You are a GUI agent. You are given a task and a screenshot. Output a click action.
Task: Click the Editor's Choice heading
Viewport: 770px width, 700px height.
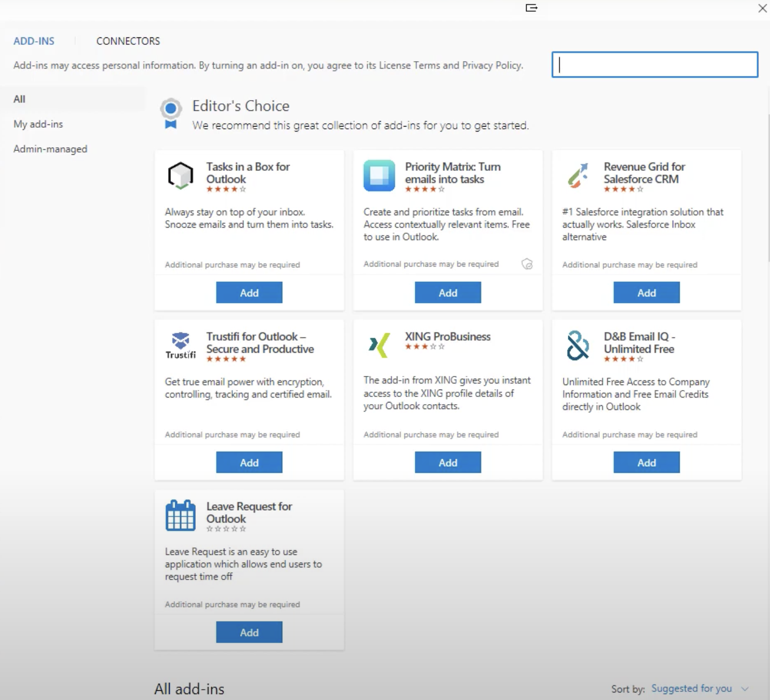coord(241,105)
